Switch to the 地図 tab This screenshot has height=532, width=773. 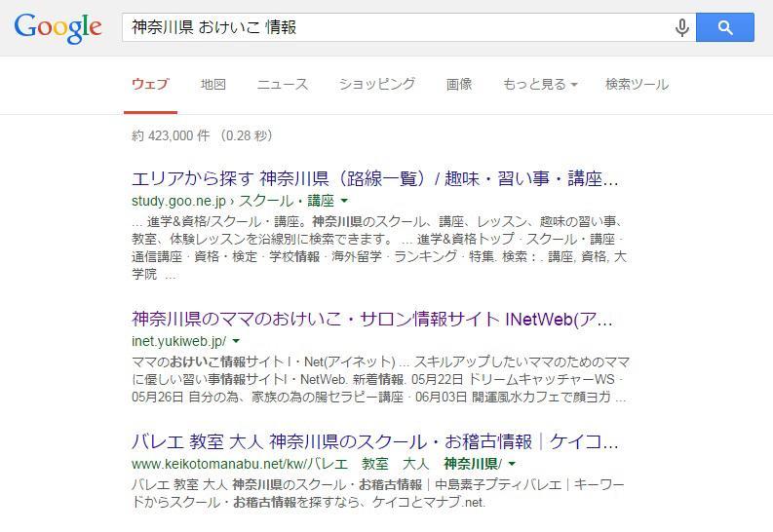coord(213,84)
